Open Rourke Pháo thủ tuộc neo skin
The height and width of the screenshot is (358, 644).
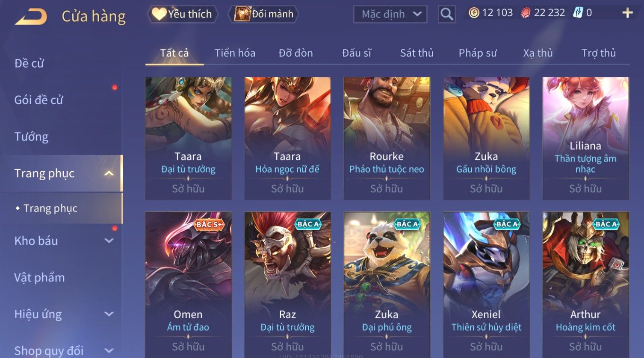387,138
